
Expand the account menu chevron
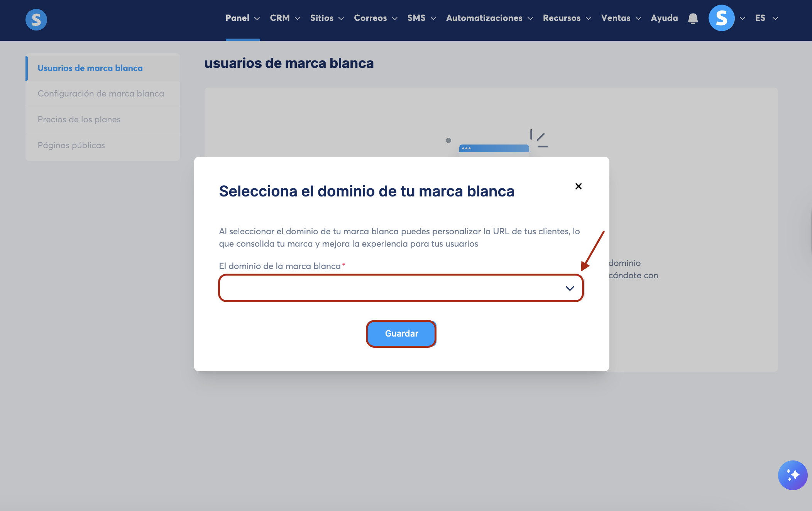click(742, 18)
